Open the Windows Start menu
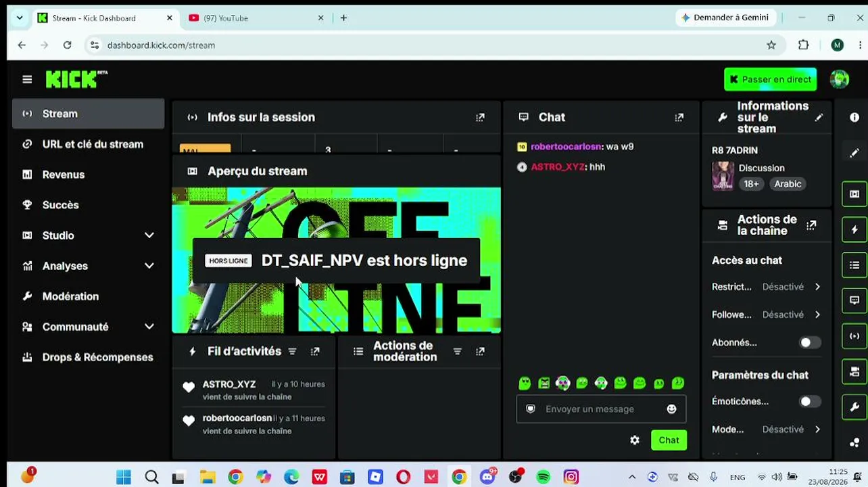 tap(124, 478)
